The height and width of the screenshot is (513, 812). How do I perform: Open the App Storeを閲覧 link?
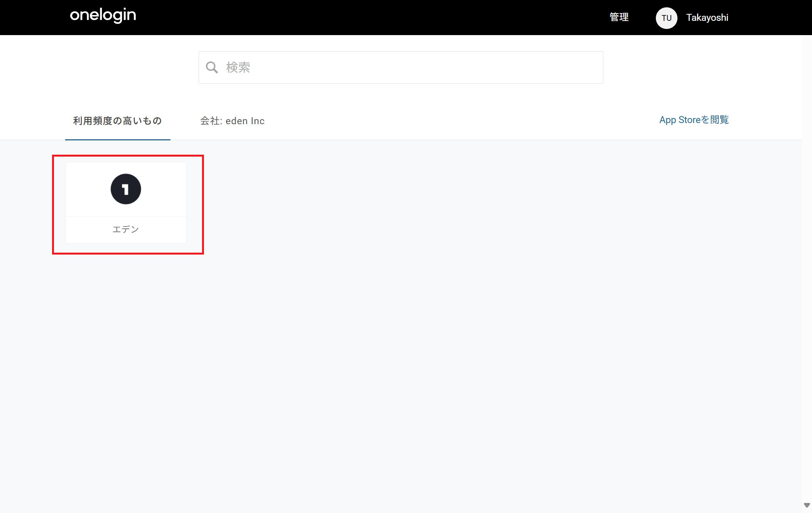tap(694, 120)
